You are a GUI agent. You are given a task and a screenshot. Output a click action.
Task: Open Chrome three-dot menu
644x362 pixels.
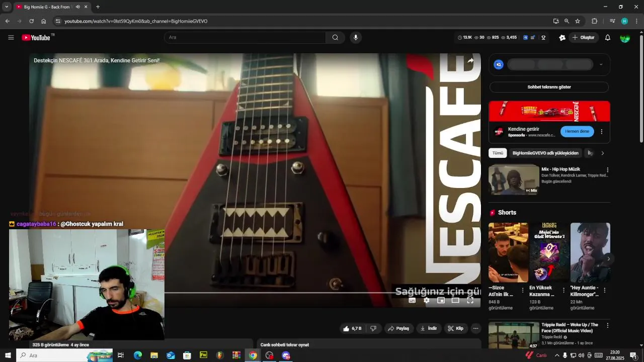(x=637, y=21)
